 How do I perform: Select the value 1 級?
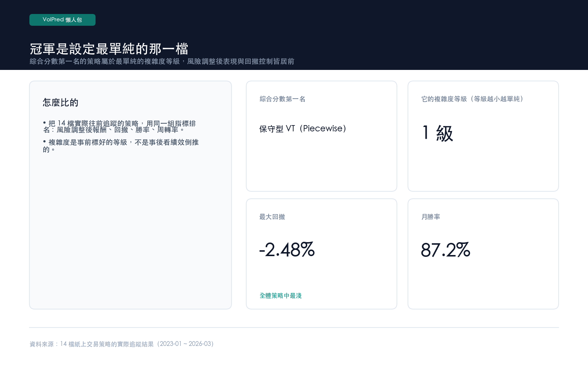coord(437,133)
